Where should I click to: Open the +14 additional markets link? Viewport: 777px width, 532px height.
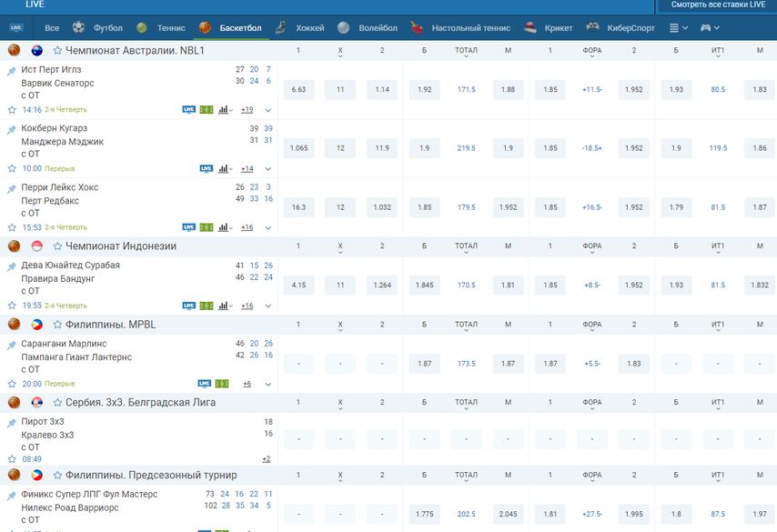click(x=247, y=168)
